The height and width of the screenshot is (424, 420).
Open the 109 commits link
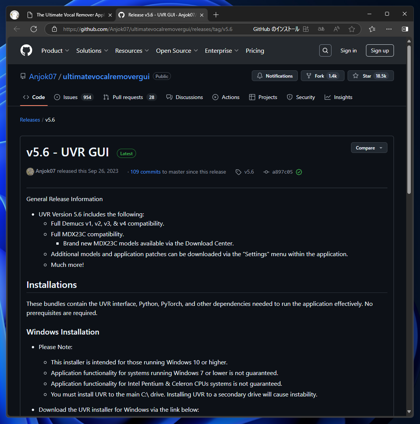click(x=145, y=172)
